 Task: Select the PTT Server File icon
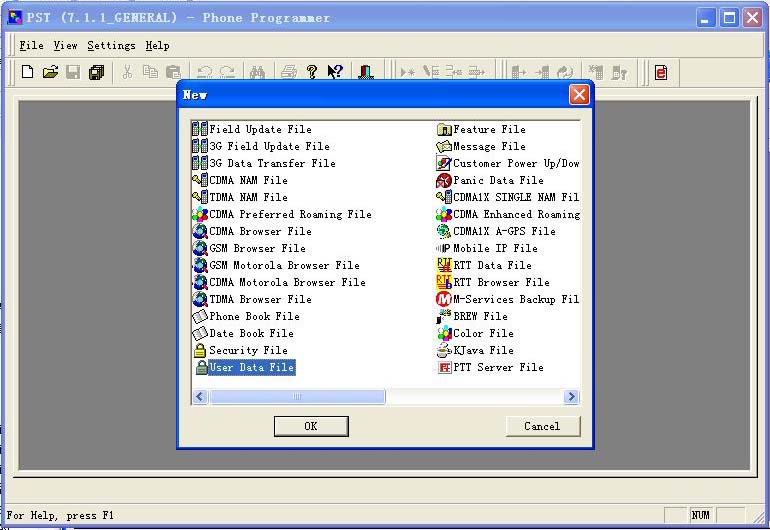point(444,367)
